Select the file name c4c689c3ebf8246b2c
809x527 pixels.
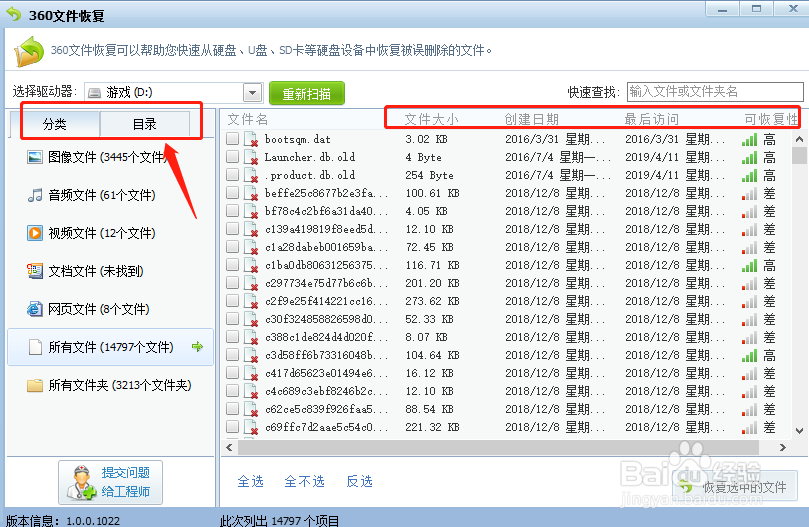pyautogui.click(x=326, y=391)
